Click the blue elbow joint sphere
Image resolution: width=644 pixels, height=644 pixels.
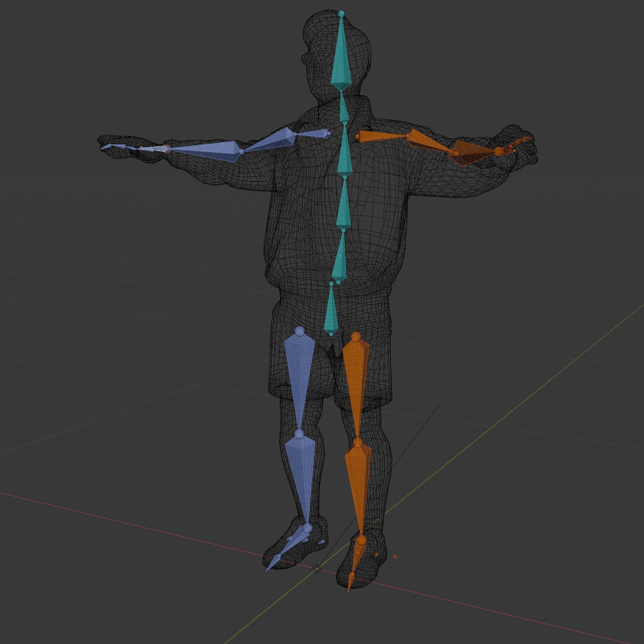point(241,152)
